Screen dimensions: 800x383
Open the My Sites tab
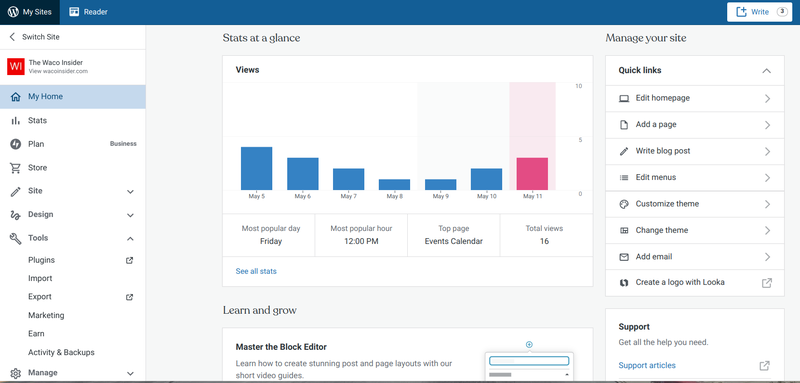tap(30, 12)
